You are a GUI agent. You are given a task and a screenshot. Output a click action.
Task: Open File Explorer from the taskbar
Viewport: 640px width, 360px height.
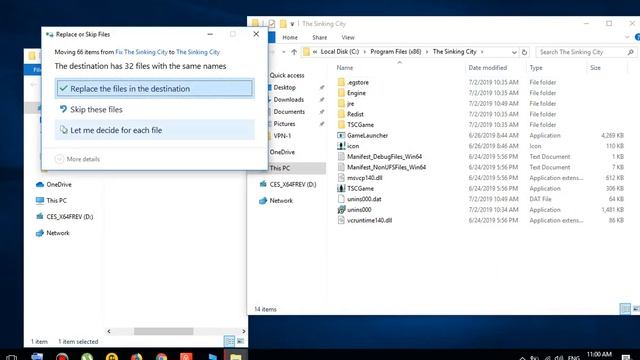[236, 356]
